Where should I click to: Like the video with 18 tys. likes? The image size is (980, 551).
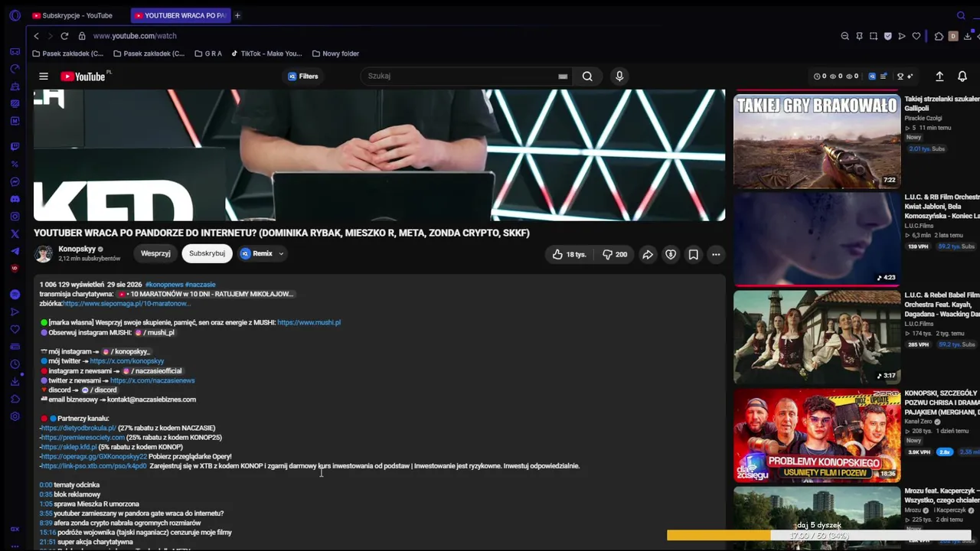point(569,254)
